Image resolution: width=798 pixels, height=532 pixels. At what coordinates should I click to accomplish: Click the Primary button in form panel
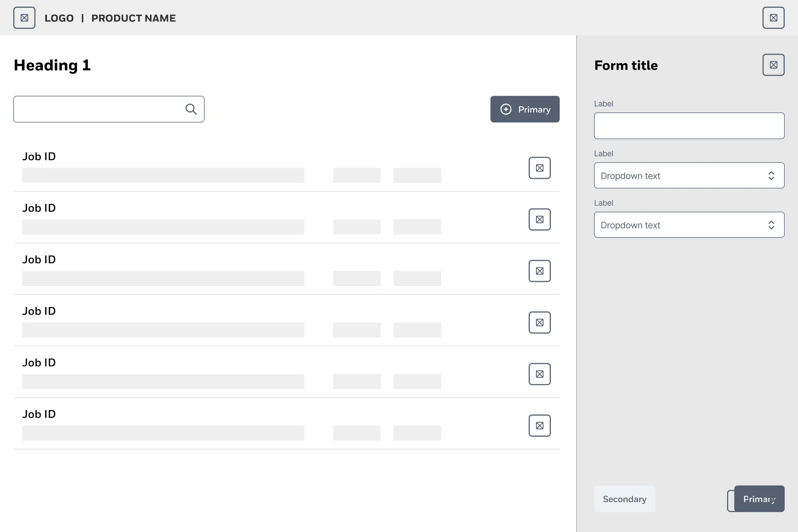[760, 499]
